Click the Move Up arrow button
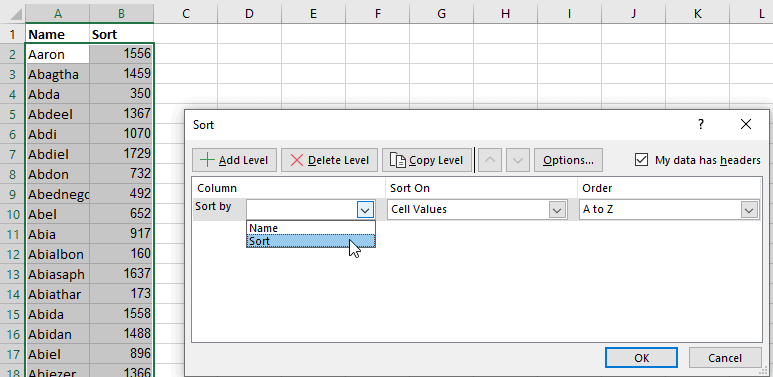Image resolution: width=773 pixels, height=377 pixels. click(490, 160)
